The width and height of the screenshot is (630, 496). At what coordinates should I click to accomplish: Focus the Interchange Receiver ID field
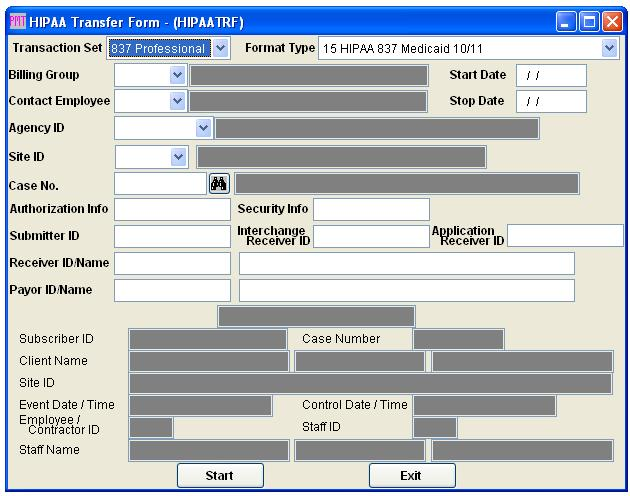tap(371, 236)
